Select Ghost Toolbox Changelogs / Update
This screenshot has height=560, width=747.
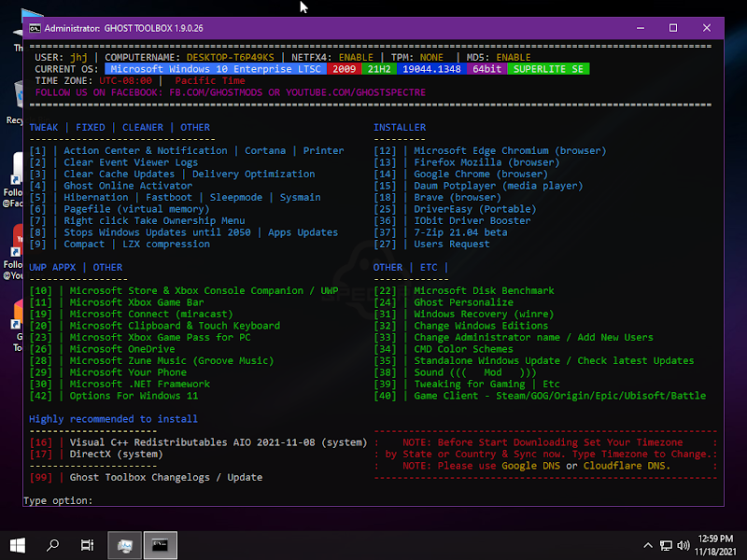click(166, 477)
